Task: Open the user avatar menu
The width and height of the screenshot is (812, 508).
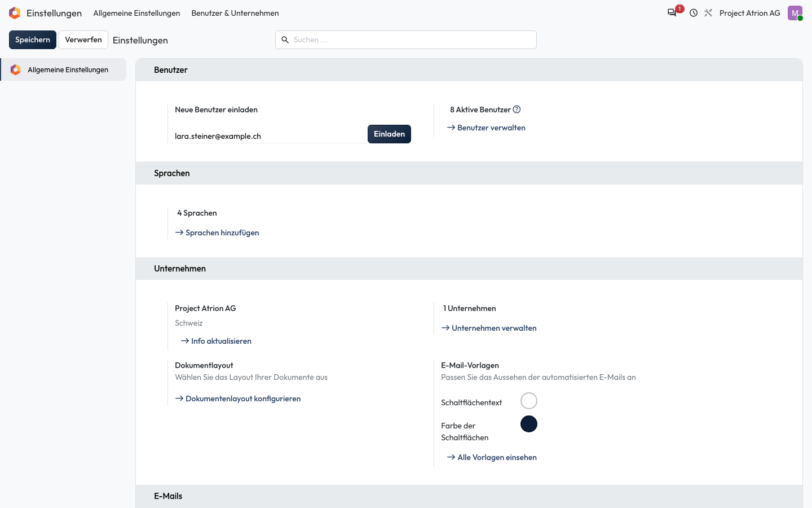Action: (x=795, y=13)
